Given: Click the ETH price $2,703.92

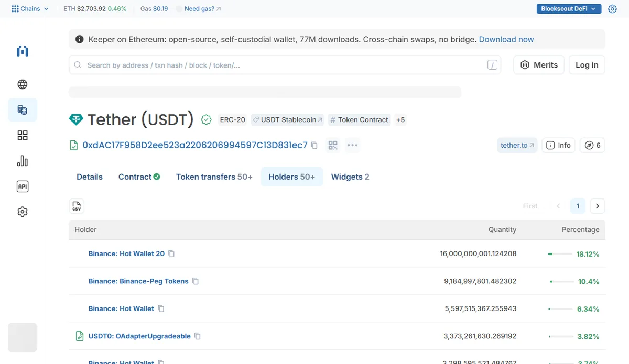Looking at the screenshot, I should pos(92,9).
